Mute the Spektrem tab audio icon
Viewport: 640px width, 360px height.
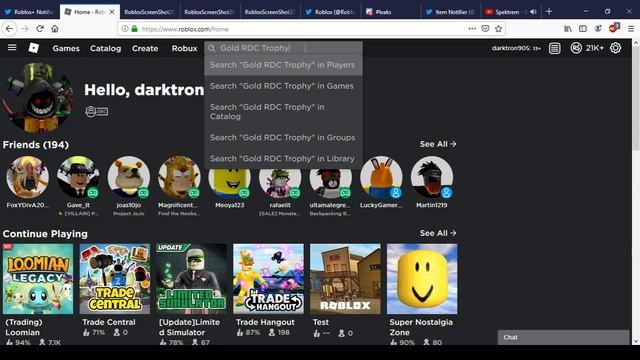(x=533, y=12)
